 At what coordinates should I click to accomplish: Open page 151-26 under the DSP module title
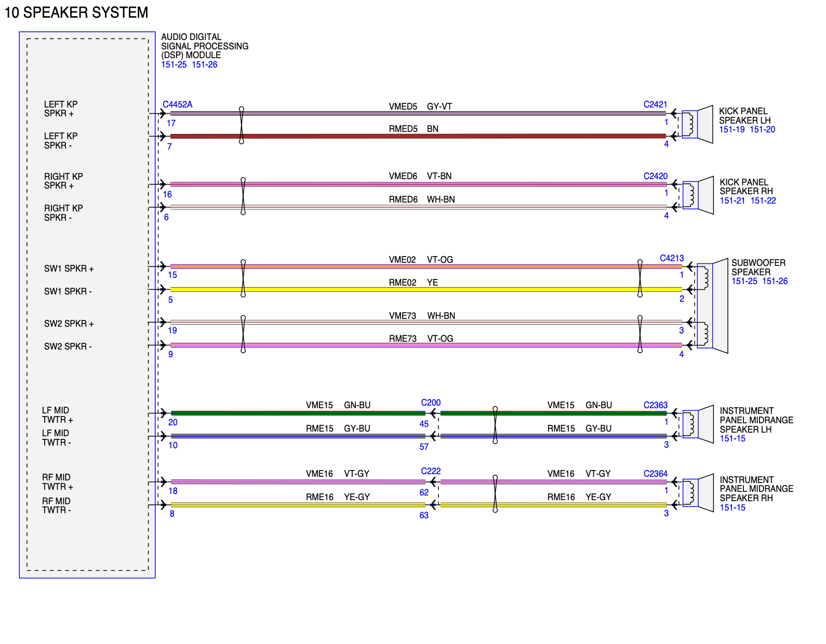pyautogui.click(x=205, y=65)
